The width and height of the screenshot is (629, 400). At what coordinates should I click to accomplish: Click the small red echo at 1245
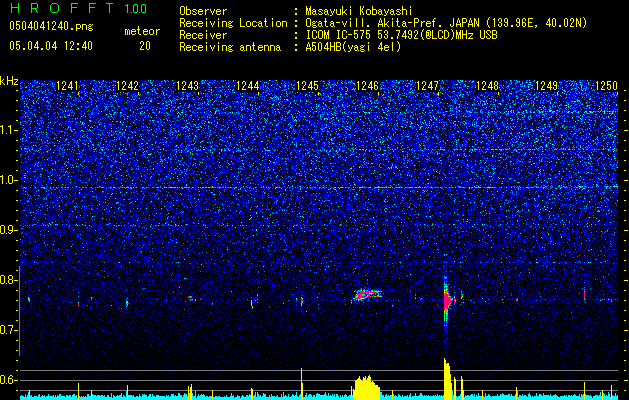pyautogui.click(x=302, y=301)
